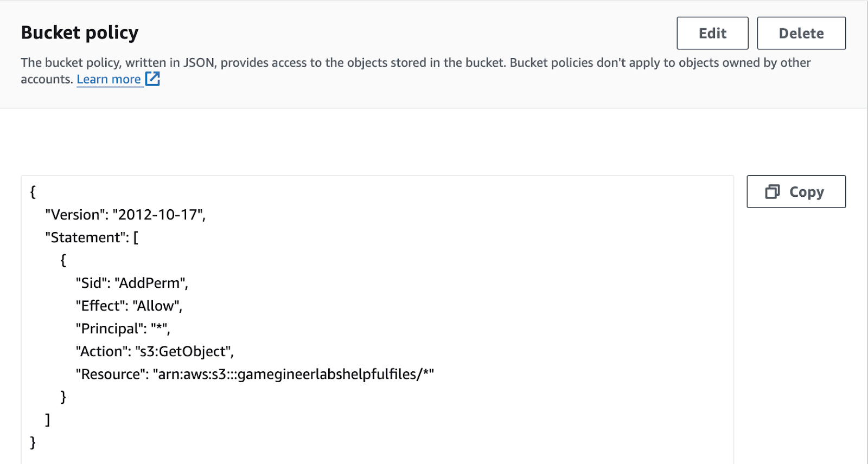Click the "Statement": [ line
Screen dimensions: 868x464
(92, 237)
